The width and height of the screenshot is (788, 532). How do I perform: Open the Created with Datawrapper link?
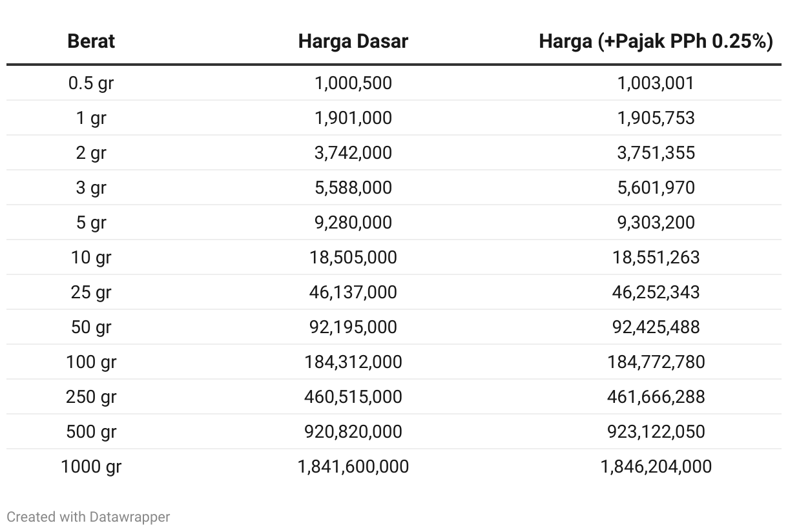pos(88,517)
